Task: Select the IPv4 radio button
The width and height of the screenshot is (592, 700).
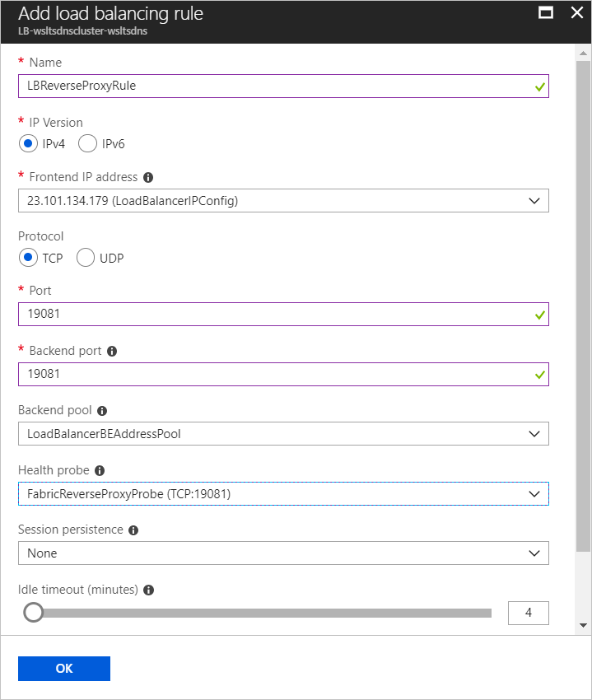Action: tap(28, 144)
